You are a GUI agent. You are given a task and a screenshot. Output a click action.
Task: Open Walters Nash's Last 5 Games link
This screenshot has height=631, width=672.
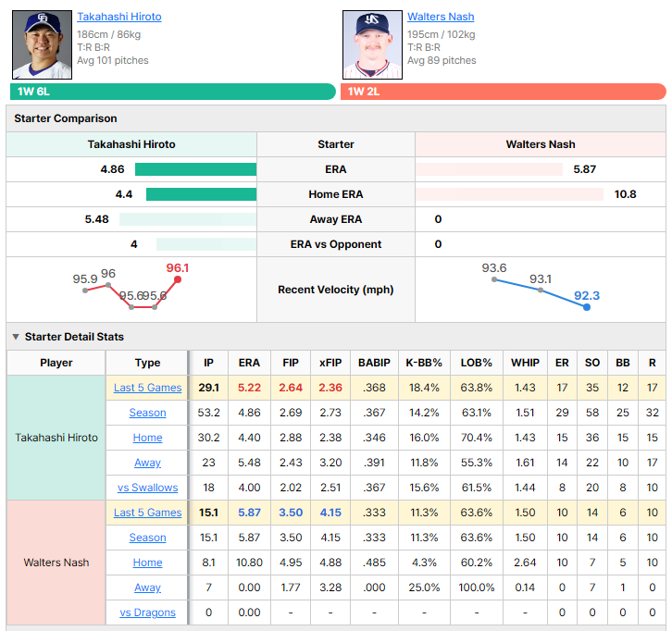(147, 513)
